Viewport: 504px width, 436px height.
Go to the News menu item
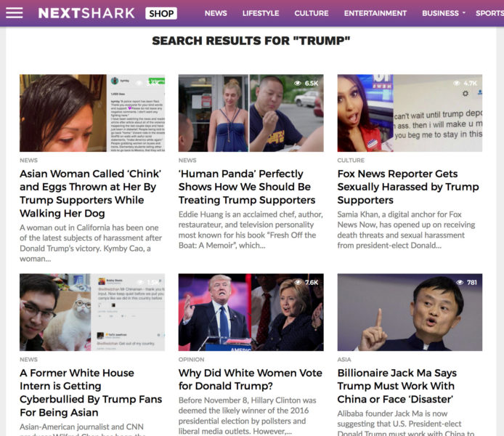[216, 13]
